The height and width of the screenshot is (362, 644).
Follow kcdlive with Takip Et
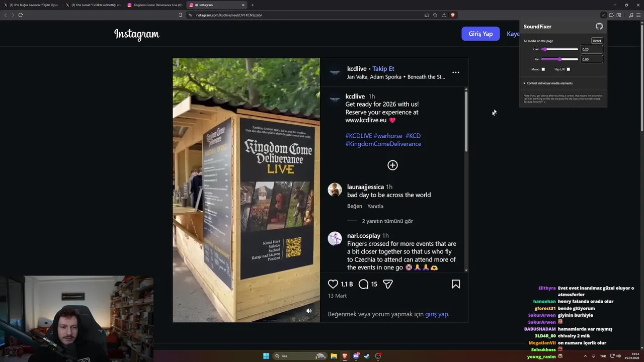point(383,69)
